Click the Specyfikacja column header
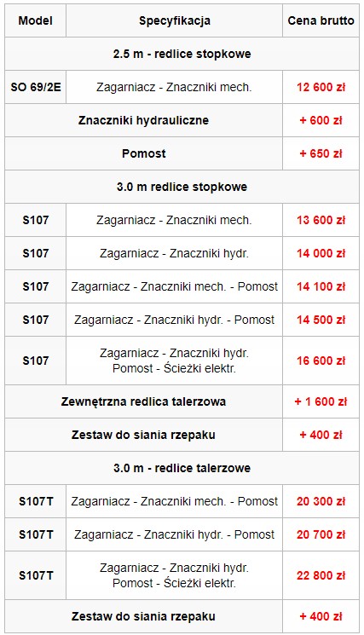 pyautogui.click(x=175, y=20)
